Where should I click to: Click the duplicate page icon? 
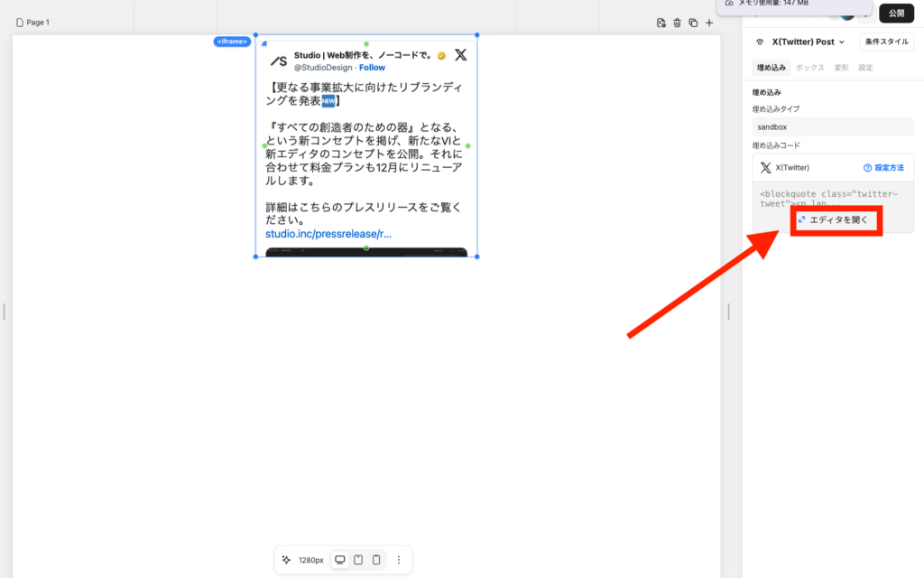693,23
